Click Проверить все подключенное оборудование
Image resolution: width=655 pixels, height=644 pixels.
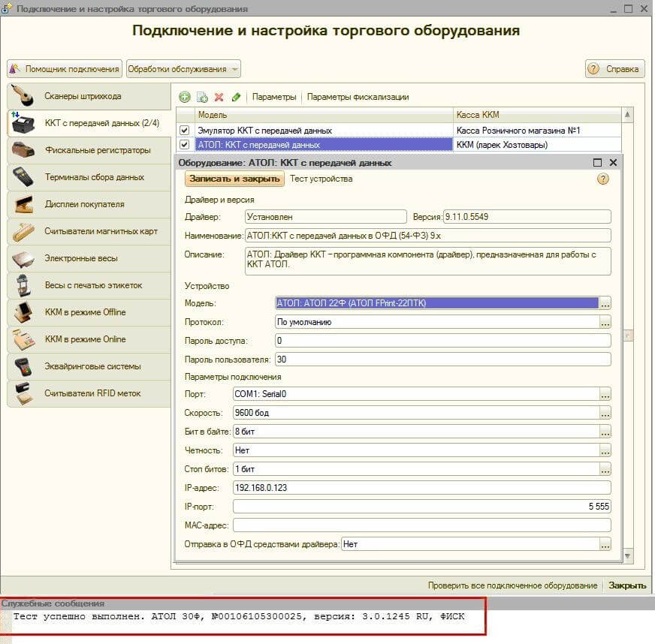[512, 585]
